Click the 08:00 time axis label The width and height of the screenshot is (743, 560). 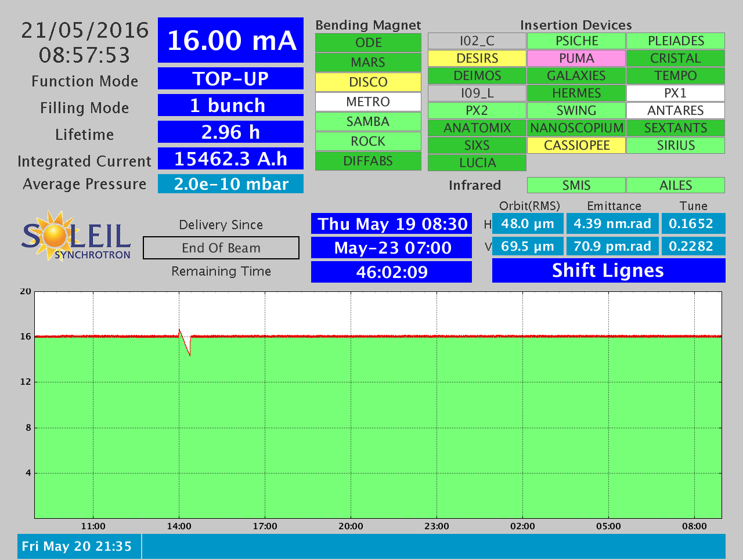pos(694,526)
